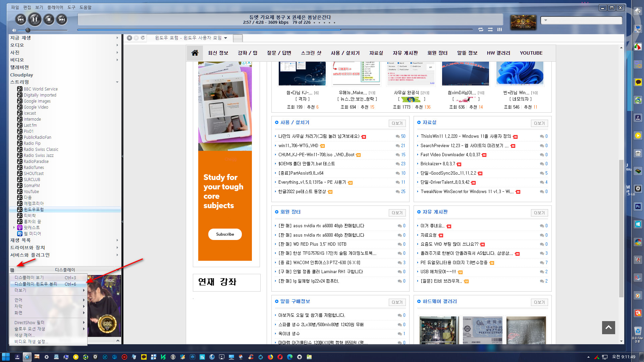The height and width of the screenshot is (362, 644).
Task: Open the YOUTUBE nav tab
Action: coord(531,53)
